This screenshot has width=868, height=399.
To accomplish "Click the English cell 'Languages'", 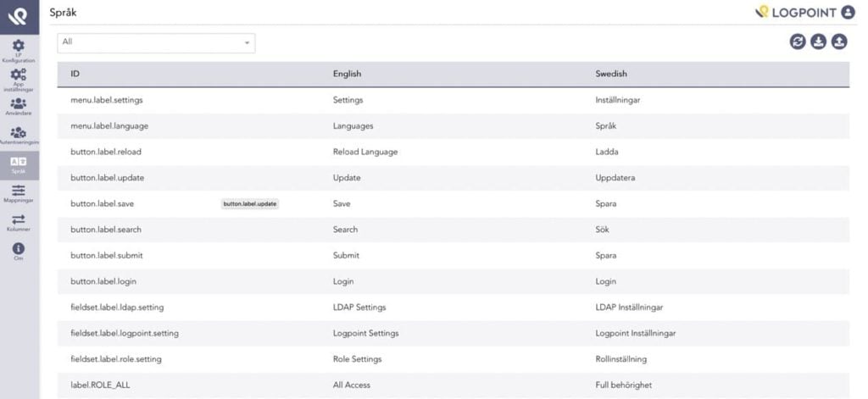I will (x=353, y=126).
